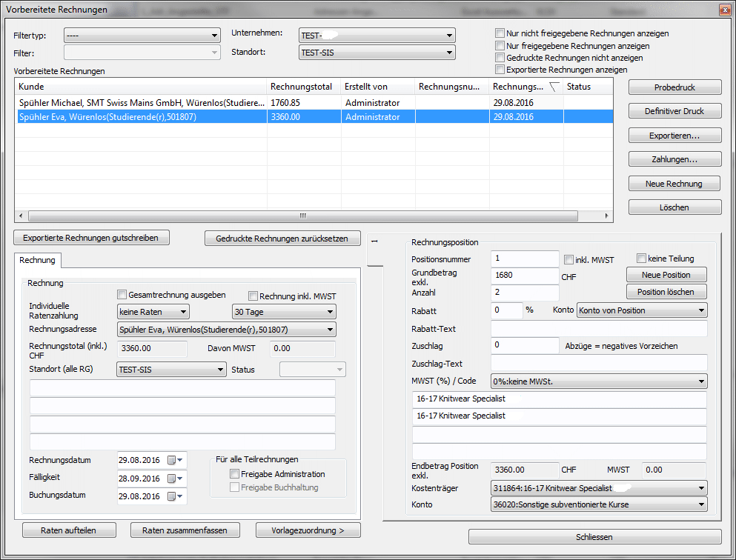This screenshot has height=560, width=736.
Task: Enable 'Nur freigegebene Rechnungen anzeigen' checkbox
Action: coord(500,46)
